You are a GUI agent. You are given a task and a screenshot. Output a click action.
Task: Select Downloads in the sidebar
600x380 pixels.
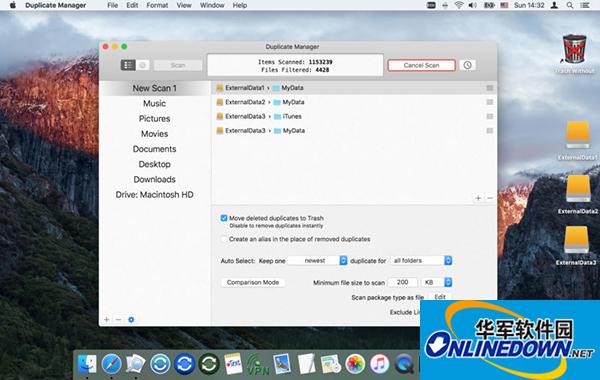pyautogui.click(x=155, y=179)
